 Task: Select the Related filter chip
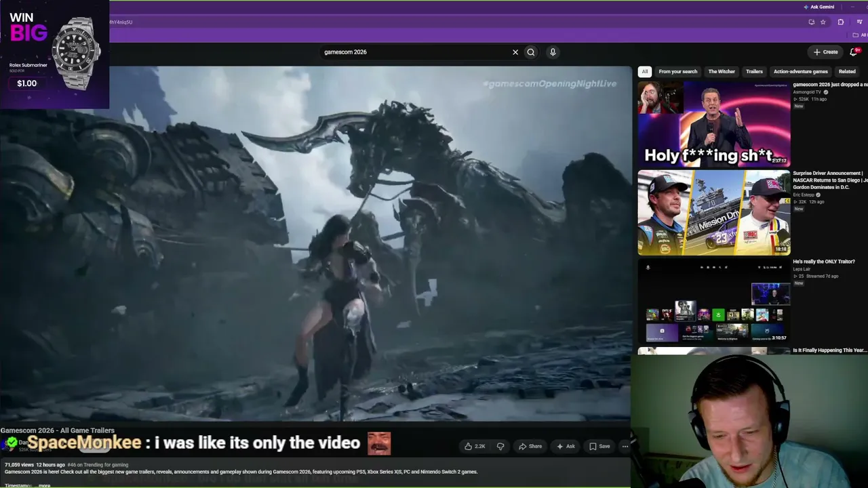click(847, 71)
